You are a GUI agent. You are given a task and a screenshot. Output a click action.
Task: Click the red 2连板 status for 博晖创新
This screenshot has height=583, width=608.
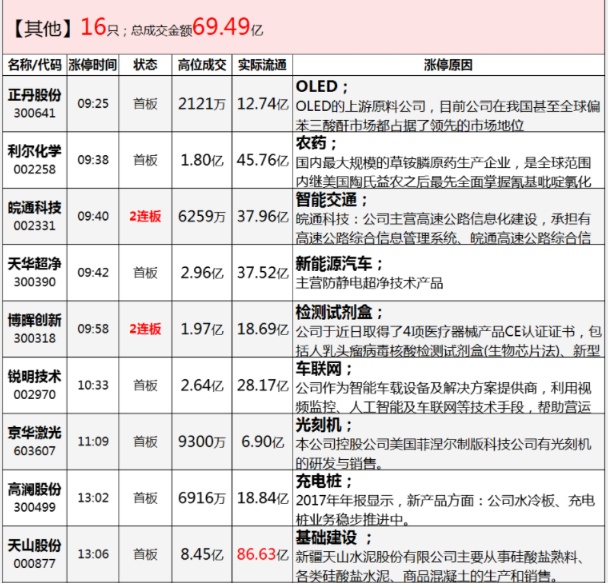tap(145, 329)
